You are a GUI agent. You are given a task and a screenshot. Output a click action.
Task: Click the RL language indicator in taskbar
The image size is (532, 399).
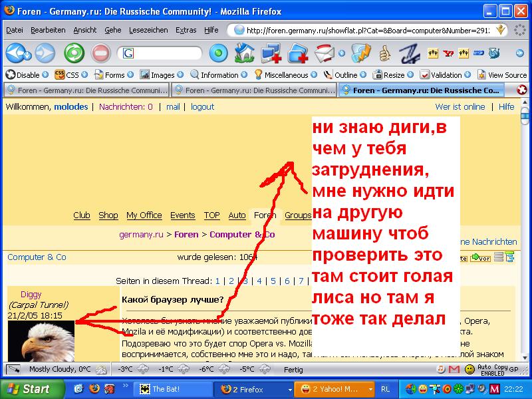tap(385, 389)
